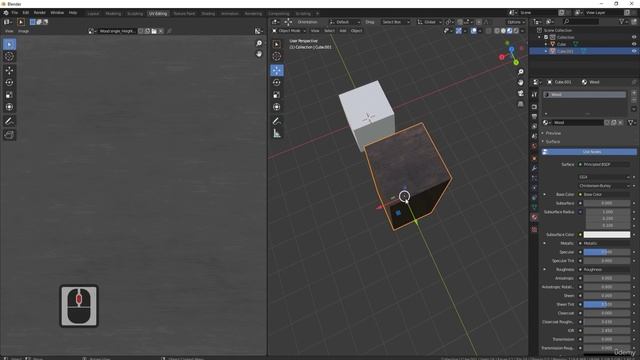This screenshot has width=640, height=360.
Task: Select Scale tool in UV editor toolbar
Action: point(9,95)
